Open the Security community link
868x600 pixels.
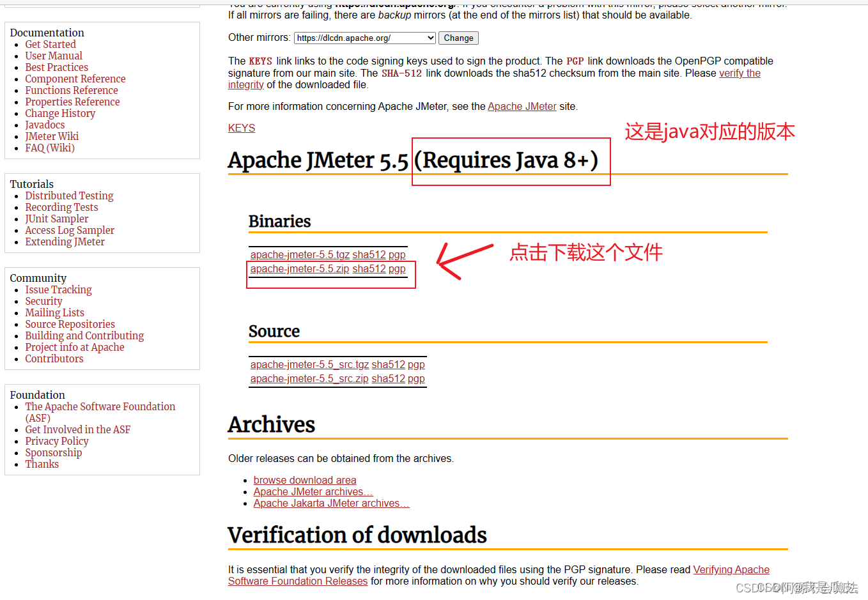pyautogui.click(x=43, y=301)
